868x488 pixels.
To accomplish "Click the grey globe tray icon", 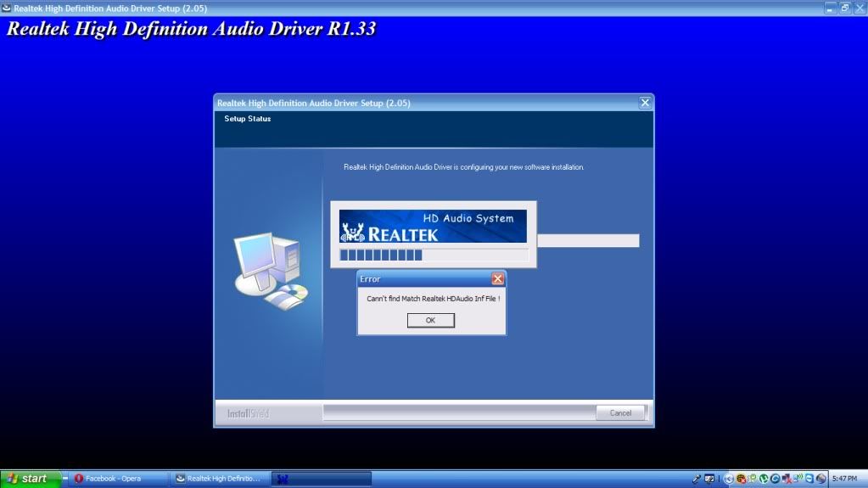I will [x=821, y=479].
